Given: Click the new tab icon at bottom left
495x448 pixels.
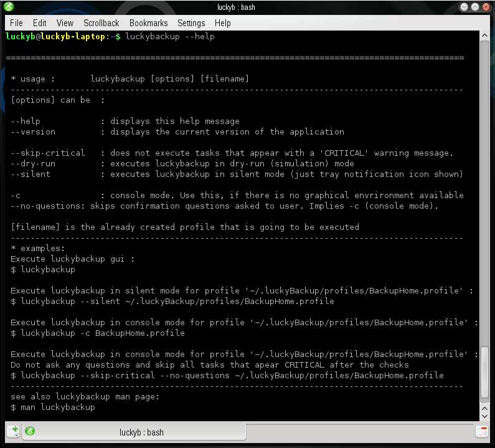Looking at the screenshot, I should 13,431.
